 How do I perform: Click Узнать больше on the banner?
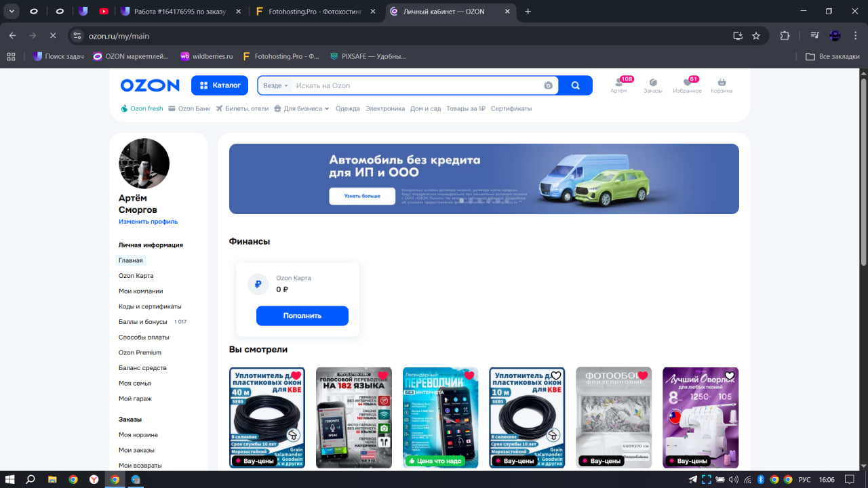click(362, 196)
